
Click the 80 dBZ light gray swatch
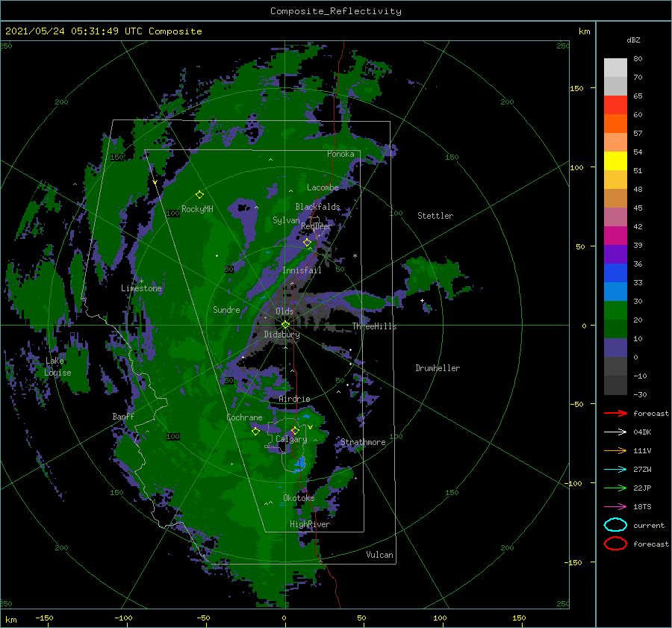pos(615,68)
